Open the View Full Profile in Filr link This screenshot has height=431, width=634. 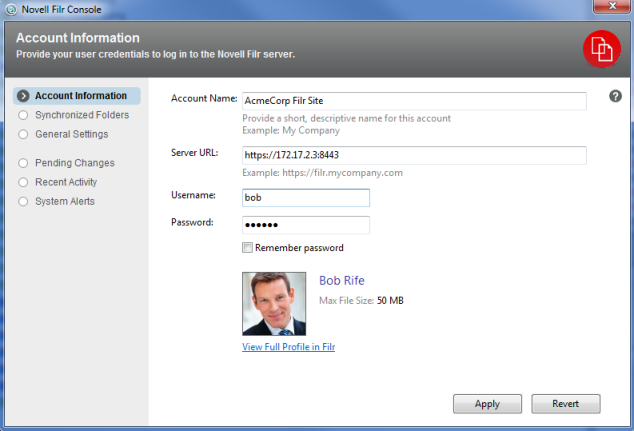288,347
